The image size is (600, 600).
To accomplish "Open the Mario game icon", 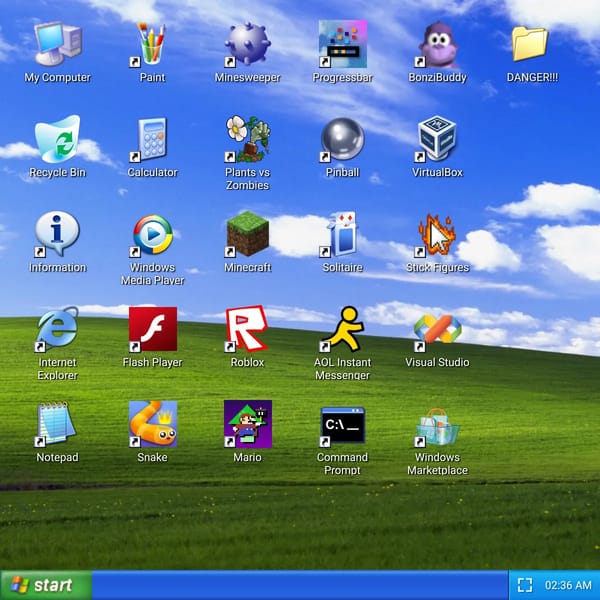I will pos(248,424).
